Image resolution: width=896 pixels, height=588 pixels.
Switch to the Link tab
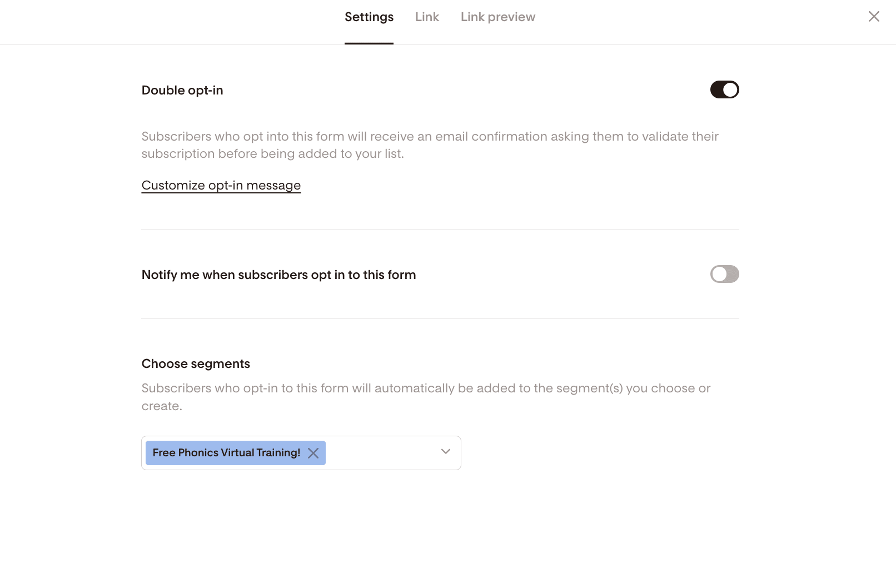(x=427, y=17)
